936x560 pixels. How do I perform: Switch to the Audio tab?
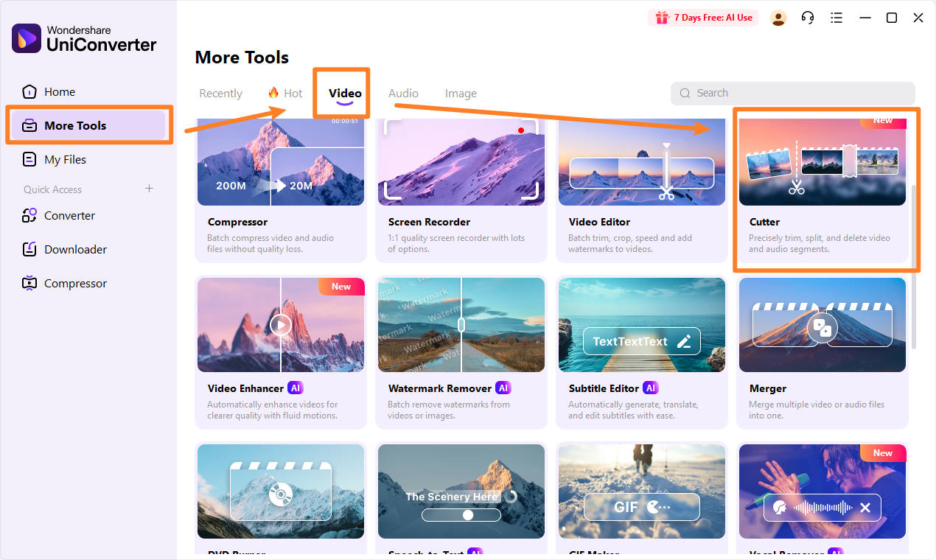click(x=403, y=94)
